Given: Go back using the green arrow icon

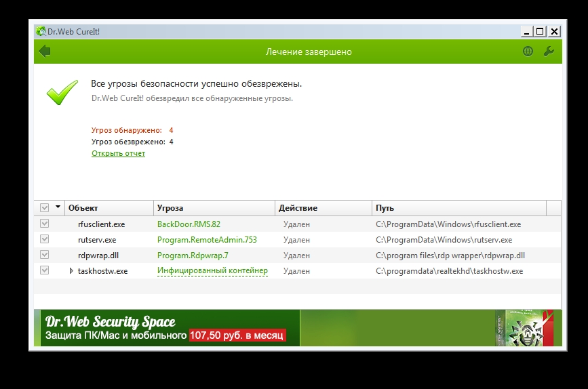Looking at the screenshot, I should (x=45, y=52).
